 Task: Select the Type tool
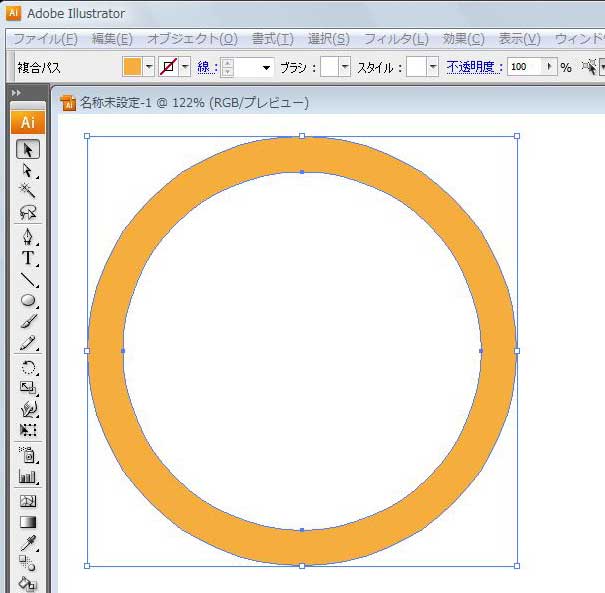point(28,258)
